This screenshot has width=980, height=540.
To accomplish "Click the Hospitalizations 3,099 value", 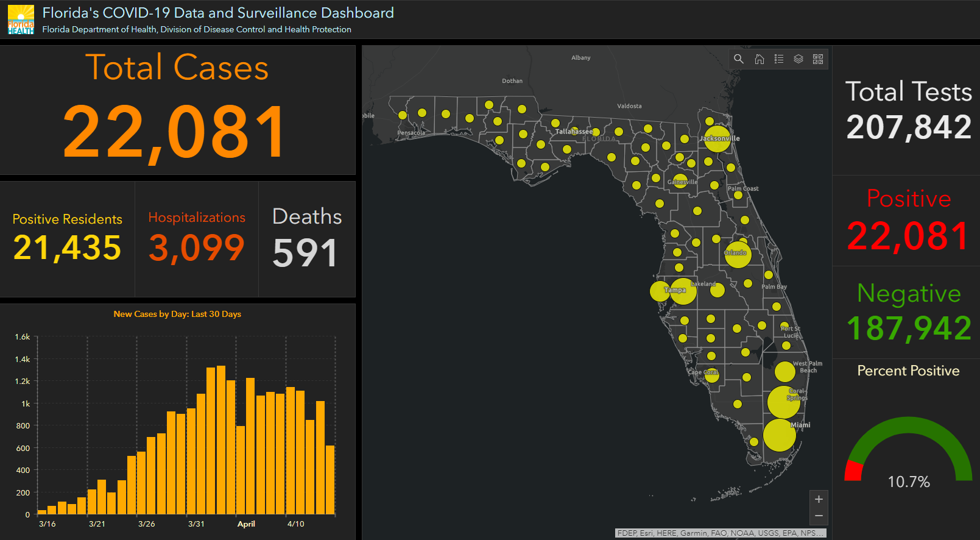I will tap(197, 248).
